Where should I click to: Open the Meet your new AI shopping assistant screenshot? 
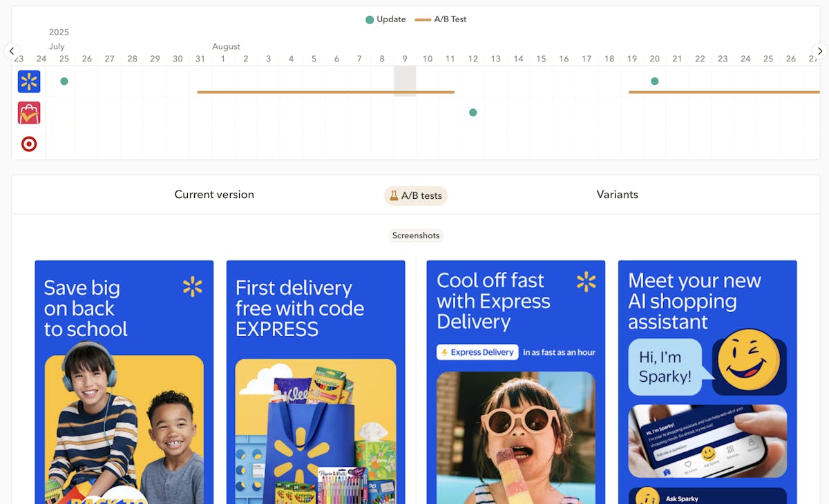pyautogui.click(x=707, y=382)
